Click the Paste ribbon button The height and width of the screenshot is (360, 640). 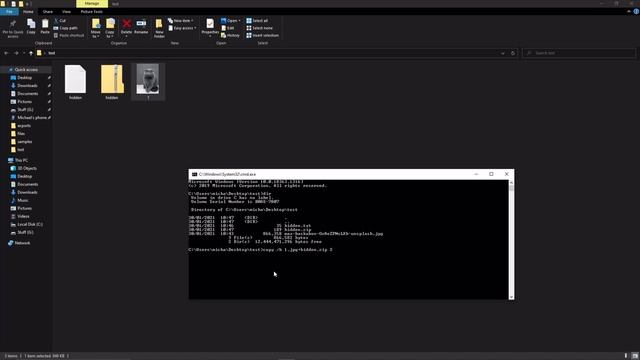(x=45, y=27)
